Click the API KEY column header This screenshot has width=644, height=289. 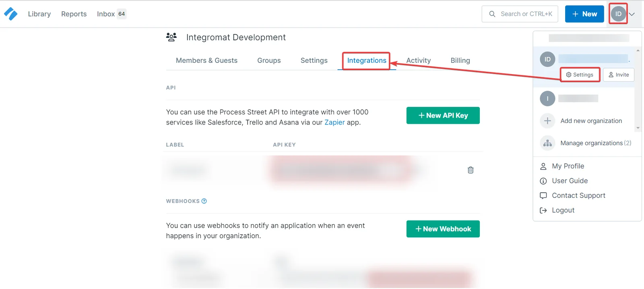[x=284, y=145]
